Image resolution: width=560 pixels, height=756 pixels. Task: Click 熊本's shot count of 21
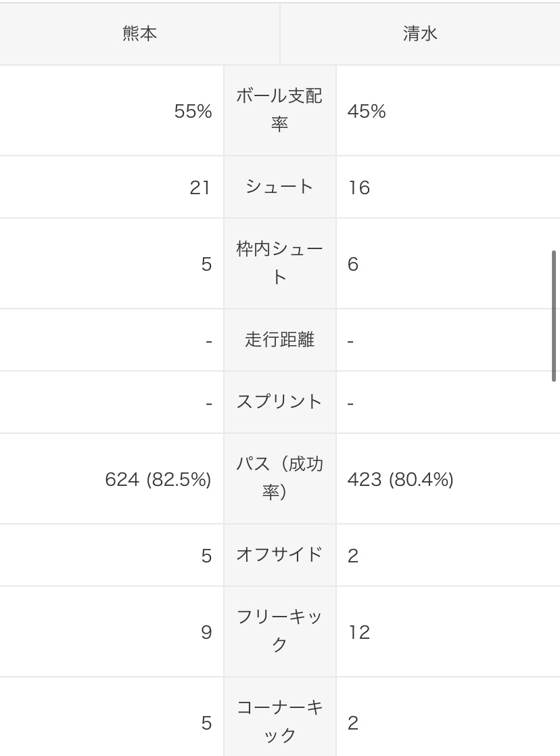(200, 187)
